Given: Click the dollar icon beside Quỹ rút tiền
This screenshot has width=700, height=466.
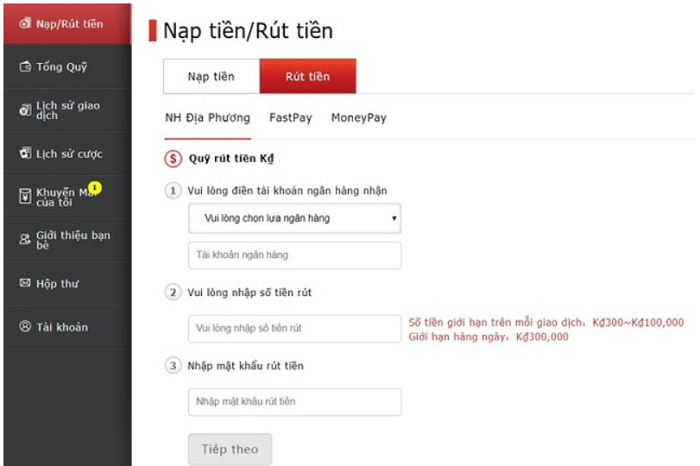Looking at the screenshot, I should [173, 158].
